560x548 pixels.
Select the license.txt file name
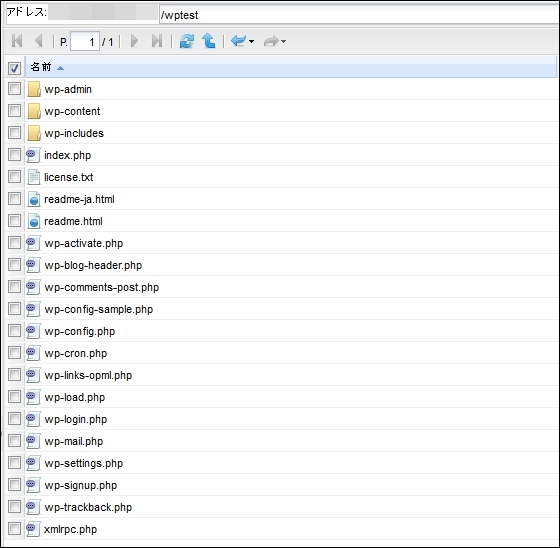(x=69, y=177)
